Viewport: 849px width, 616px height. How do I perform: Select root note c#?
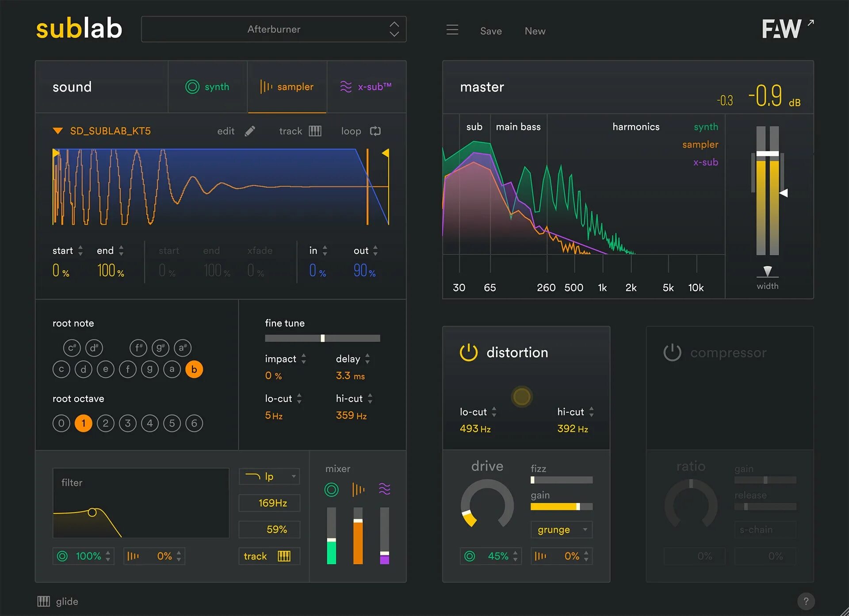click(x=72, y=348)
